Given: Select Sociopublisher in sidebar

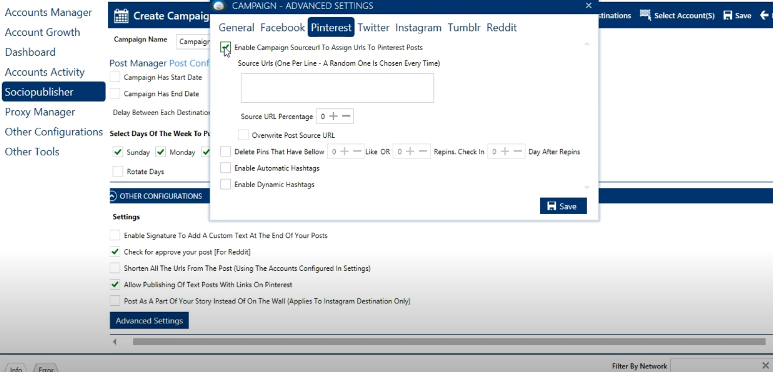Looking at the screenshot, I should pyautogui.click(x=53, y=92).
